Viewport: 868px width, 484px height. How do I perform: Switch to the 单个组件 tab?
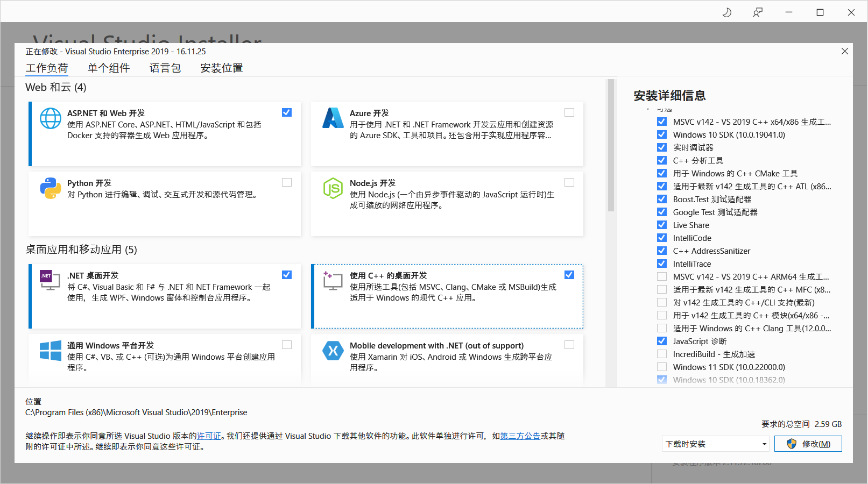click(x=109, y=68)
